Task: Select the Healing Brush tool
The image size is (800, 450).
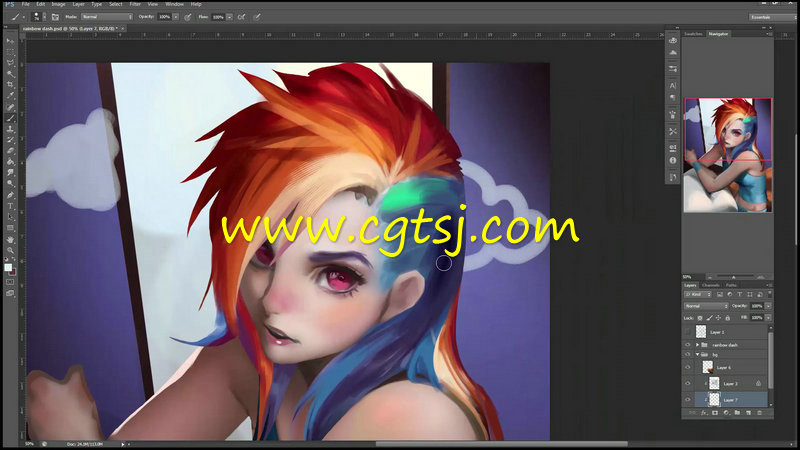Action: pos(10,107)
